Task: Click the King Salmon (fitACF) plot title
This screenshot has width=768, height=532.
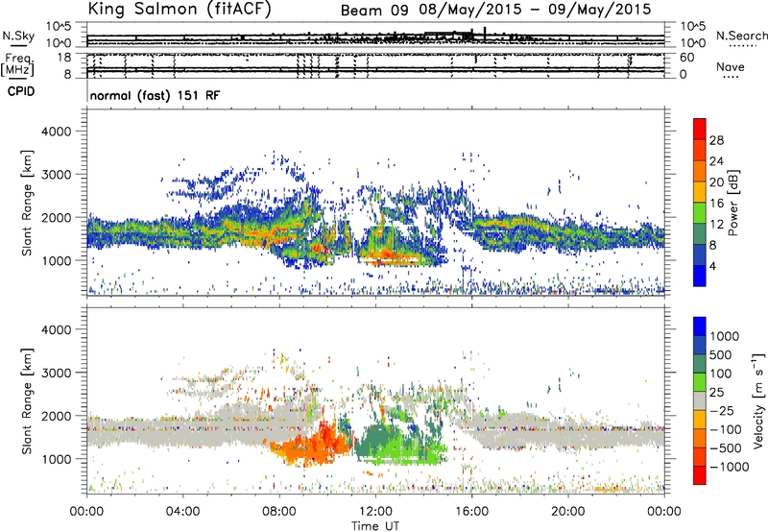Action: (x=180, y=9)
